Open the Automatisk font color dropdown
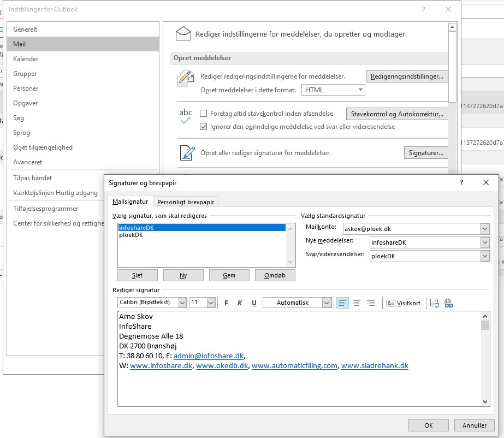504x438 pixels. tap(327, 303)
